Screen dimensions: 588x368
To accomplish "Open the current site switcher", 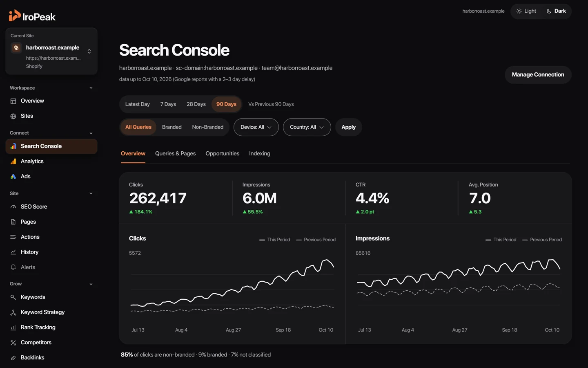I will pyautogui.click(x=51, y=51).
